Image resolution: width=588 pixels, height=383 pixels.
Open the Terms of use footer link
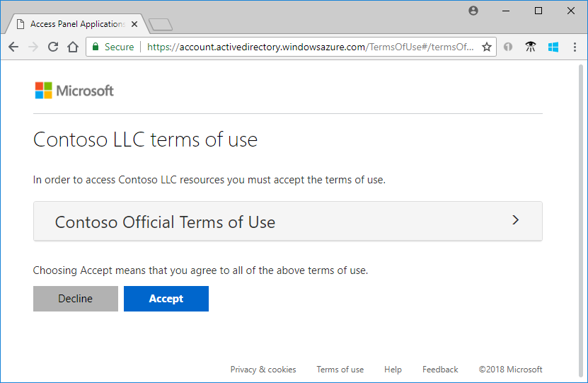pos(340,370)
